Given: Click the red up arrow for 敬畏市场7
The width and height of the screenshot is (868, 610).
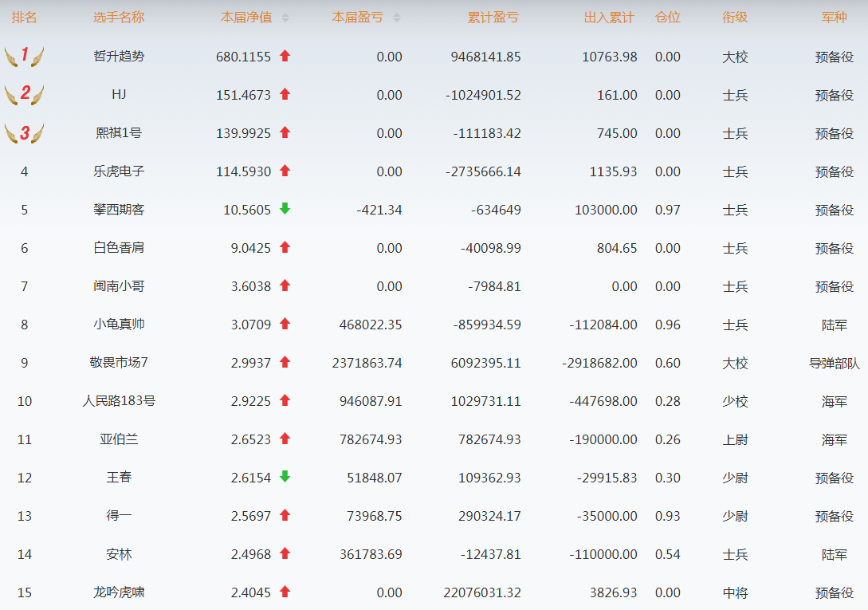Looking at the screenshot, I should tap(285, 362).
